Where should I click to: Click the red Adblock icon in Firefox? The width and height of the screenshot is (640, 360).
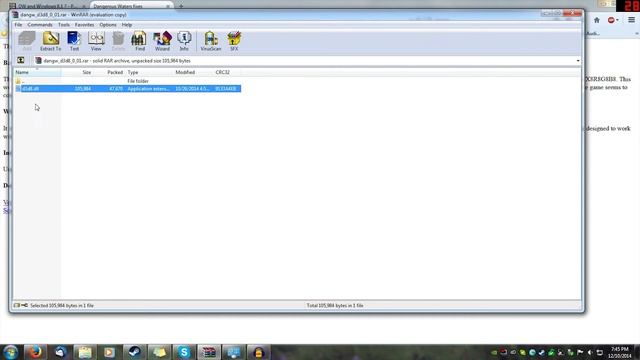611,20
